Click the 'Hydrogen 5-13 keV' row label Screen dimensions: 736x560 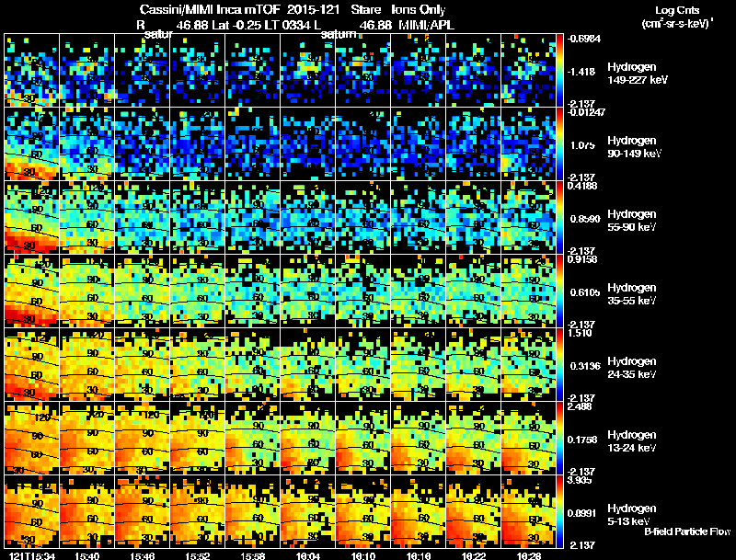point(632,515)
